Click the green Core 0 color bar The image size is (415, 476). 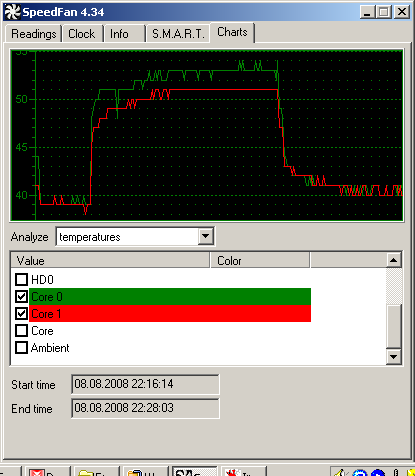coord(170,296)
